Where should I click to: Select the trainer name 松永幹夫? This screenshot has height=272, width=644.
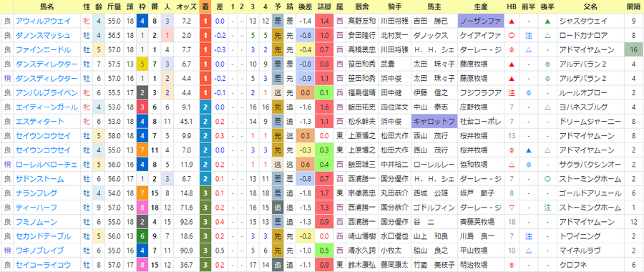click(361, 121)
